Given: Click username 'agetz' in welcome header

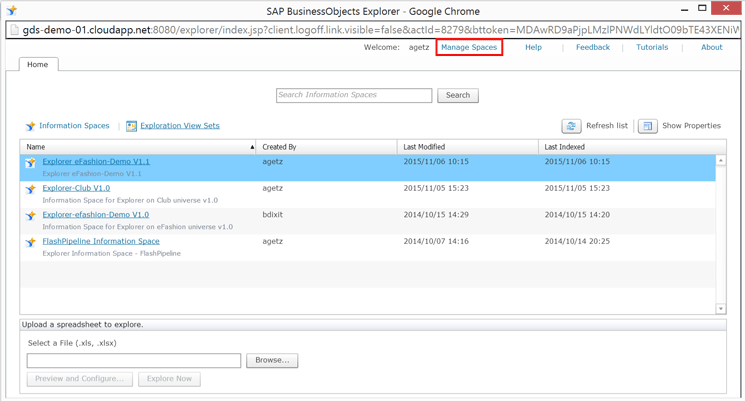Looking at the screenshot, I should 419,47.
